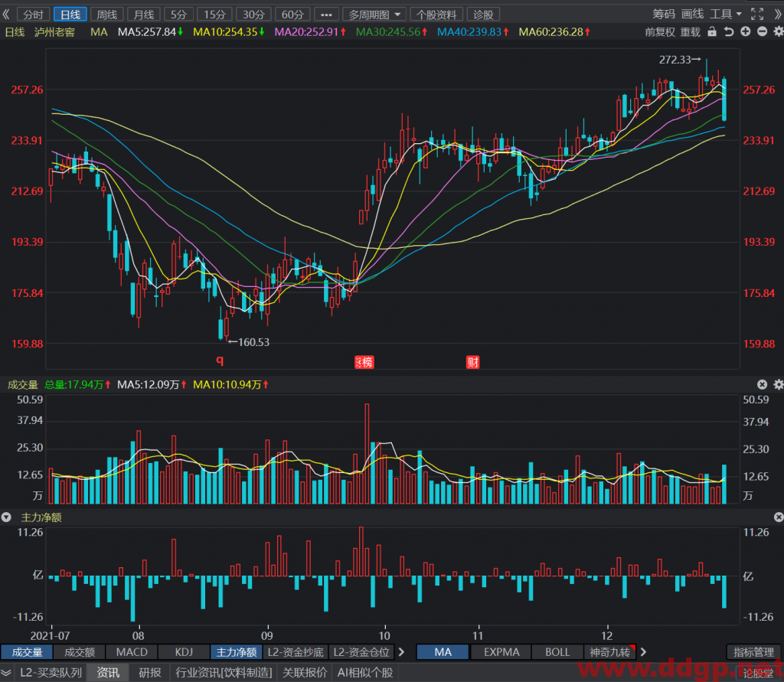Open 诊股 stock diagnosis
784x682 pixels.
(483, 15)
